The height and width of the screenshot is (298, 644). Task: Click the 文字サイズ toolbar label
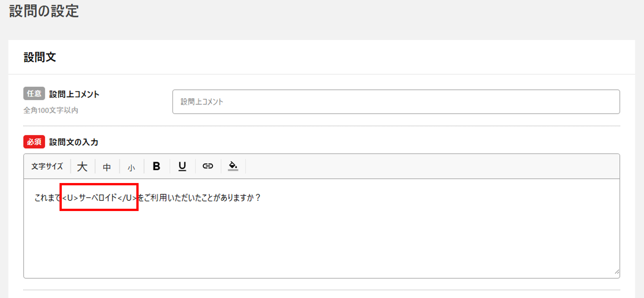click(x=47, y=166)
